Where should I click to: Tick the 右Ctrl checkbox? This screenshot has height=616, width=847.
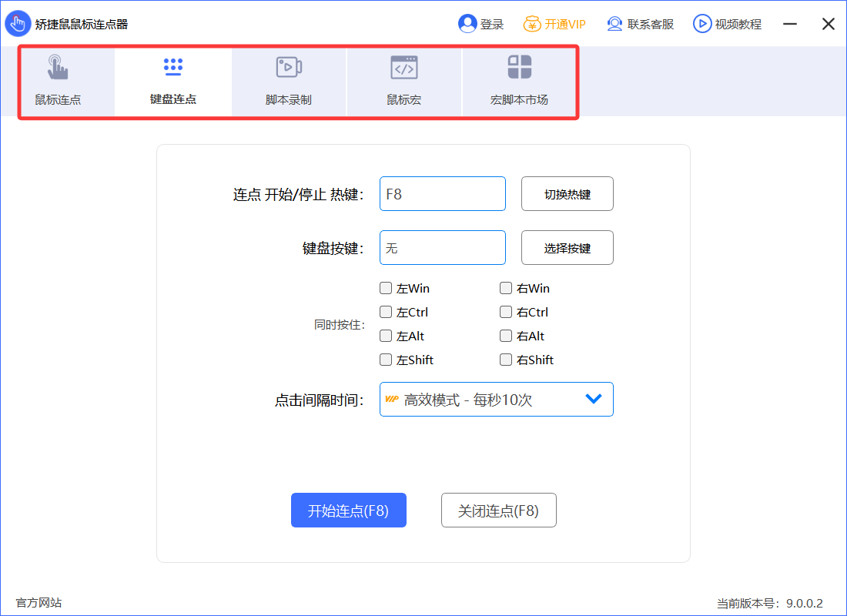click(506, 312)
